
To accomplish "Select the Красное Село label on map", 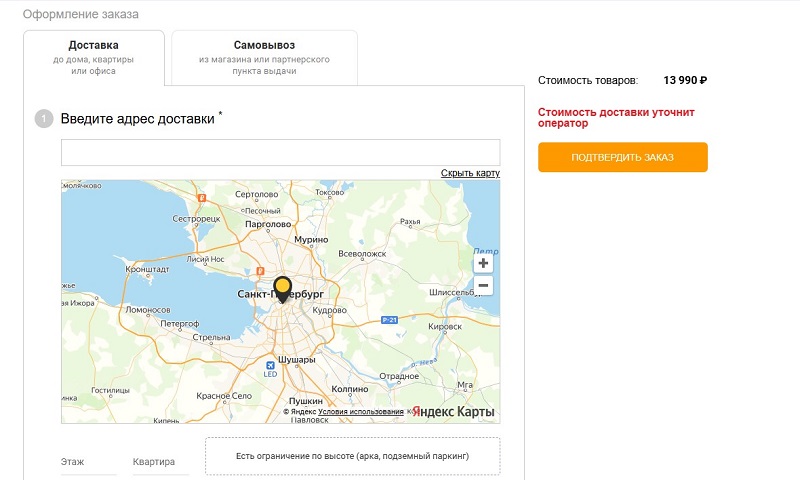I will pos(224,395).
